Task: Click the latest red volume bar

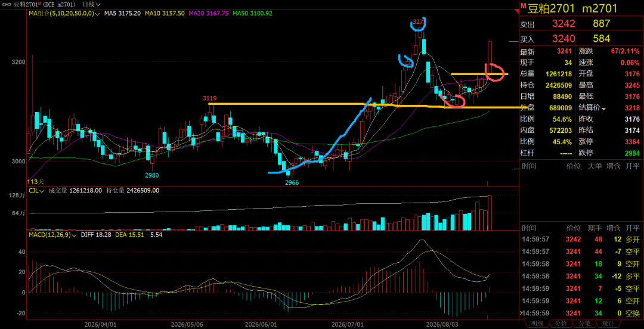Action: pos(490,213)
